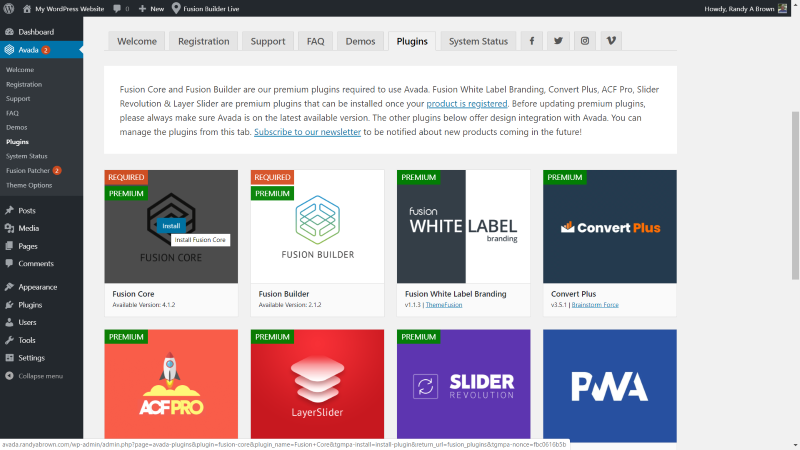800x450 pixels.
Task: Open Welcome in Avada submenu
Action: click(20, 69)
